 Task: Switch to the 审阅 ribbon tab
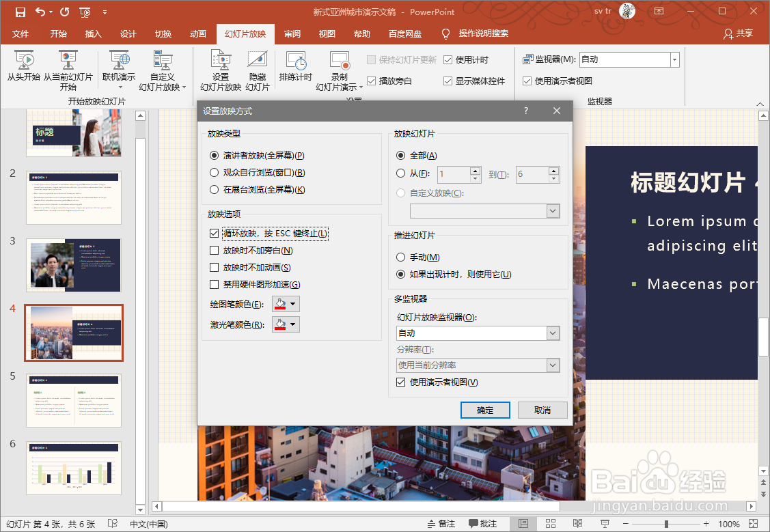click(x=292, y=33)
